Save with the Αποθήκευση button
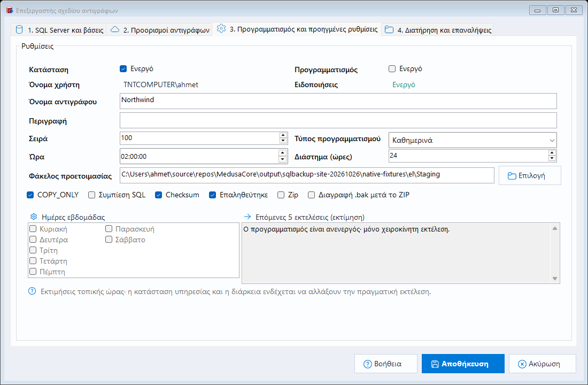Screen dimensions: 588x385 point(463,364)
